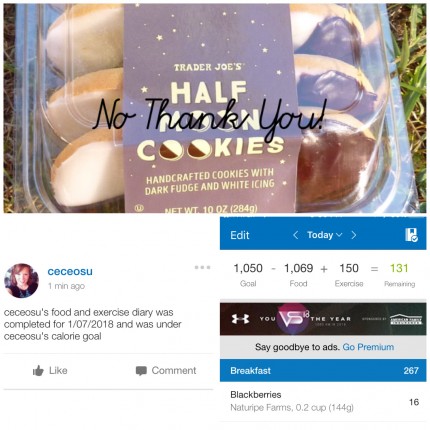This screenshot has width=430, height=430.
Task: Go to previous day with left chevron
Action: pos(295,235)
